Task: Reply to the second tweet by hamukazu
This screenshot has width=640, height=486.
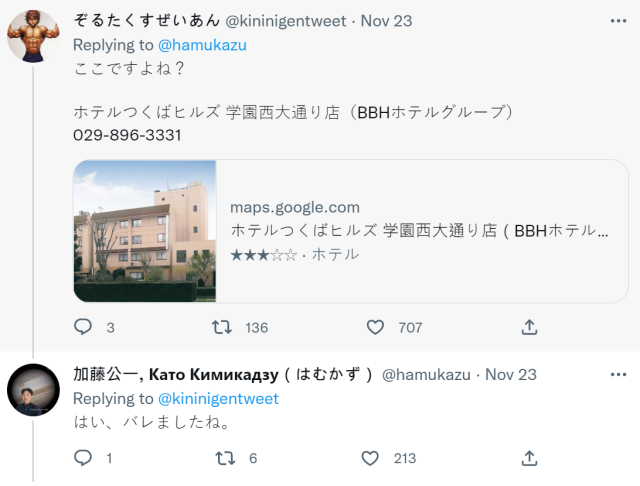Action: tap(84, 458)
